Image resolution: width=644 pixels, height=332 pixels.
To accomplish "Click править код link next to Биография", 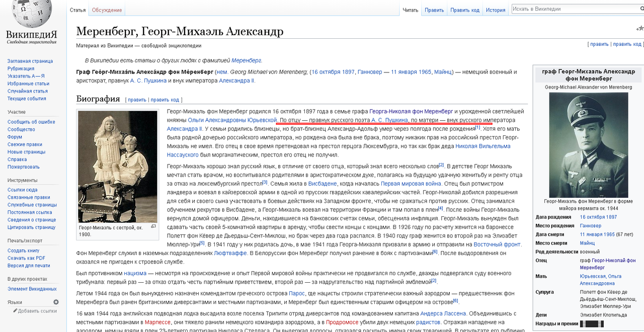I will click(x=165, y=100).
